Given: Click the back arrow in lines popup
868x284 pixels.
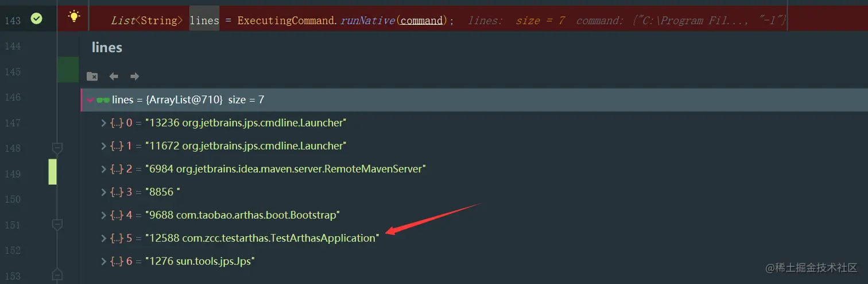Looking at the screenshot, I should coord(114,76).
